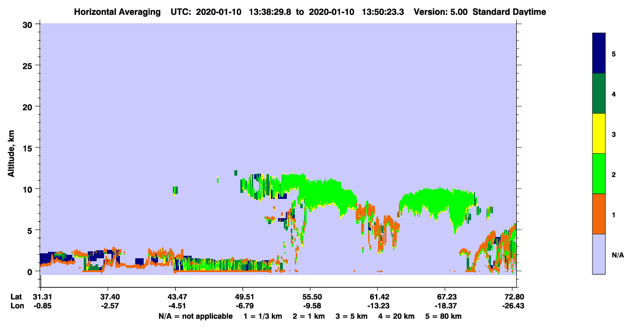Click the colorbar label '4'
Image resolution: width=644 pixels, height=330 pixels.
click(x=614, y=94)
